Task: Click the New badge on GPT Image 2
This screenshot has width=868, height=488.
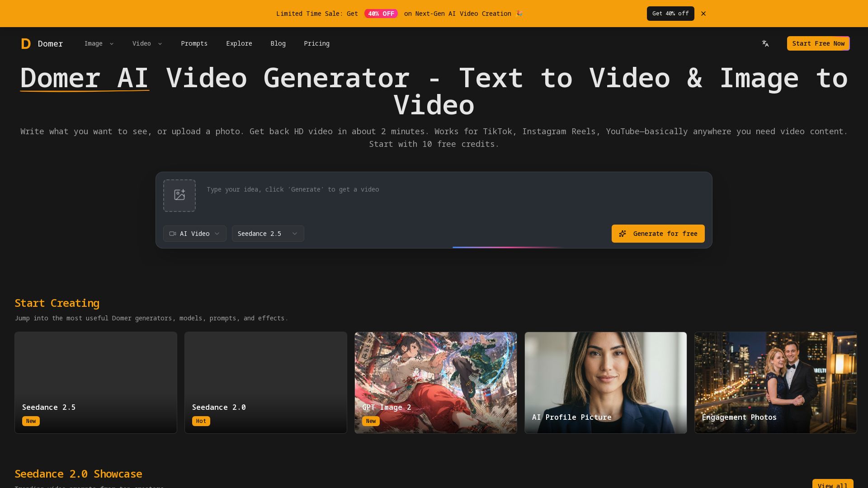Action: point(371,421)
